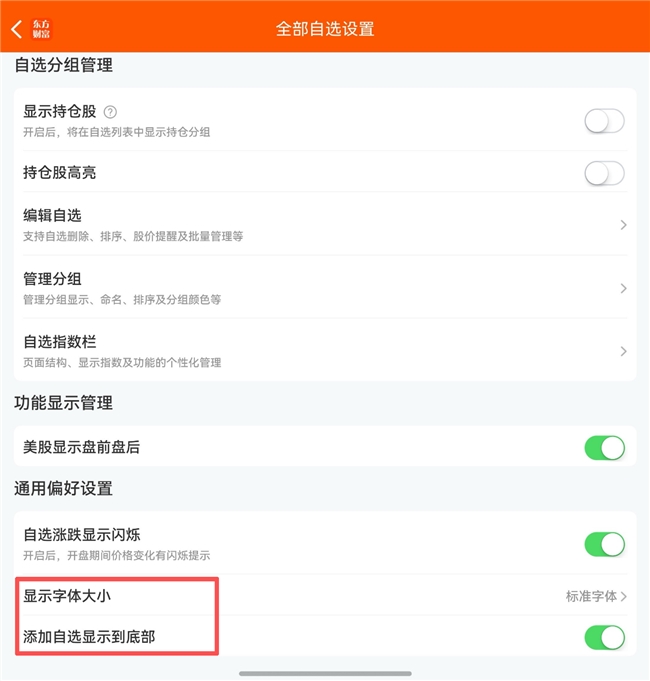Viewport: 650px width, 681px height.
Task: Tap the 显示字体大小 label
Action: coord(67,596)
